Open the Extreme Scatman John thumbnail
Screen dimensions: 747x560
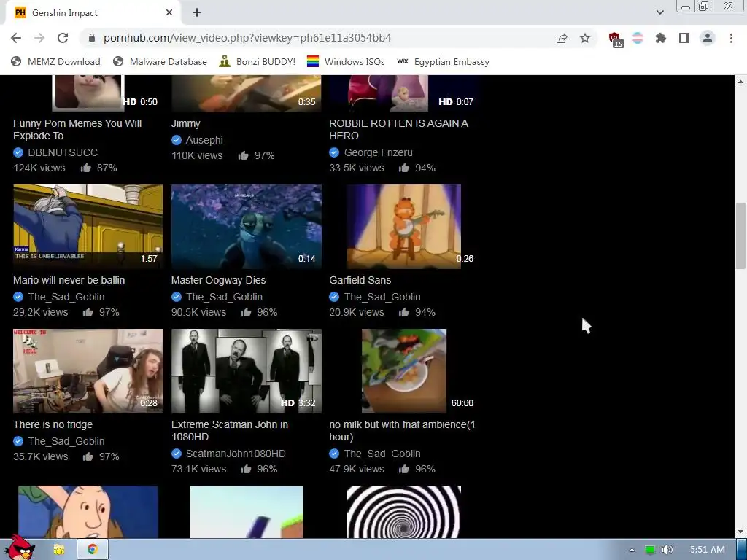pyautogui.click(x=247, y=371)
